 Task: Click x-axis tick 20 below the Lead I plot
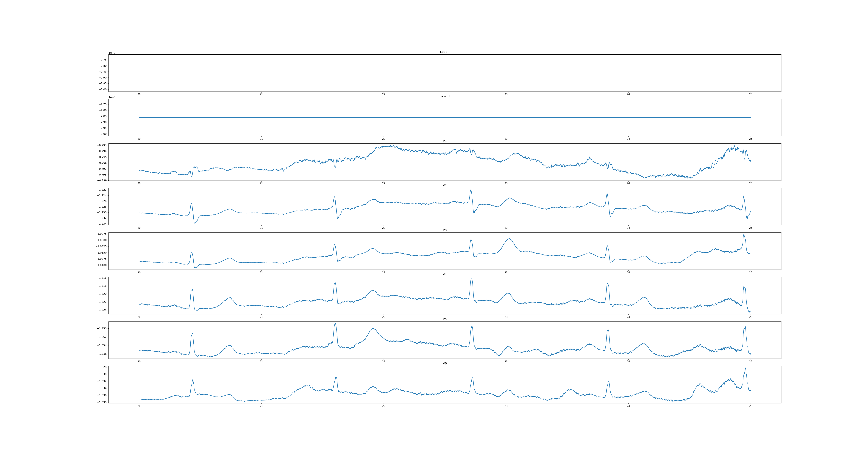[x=139, y=94]
